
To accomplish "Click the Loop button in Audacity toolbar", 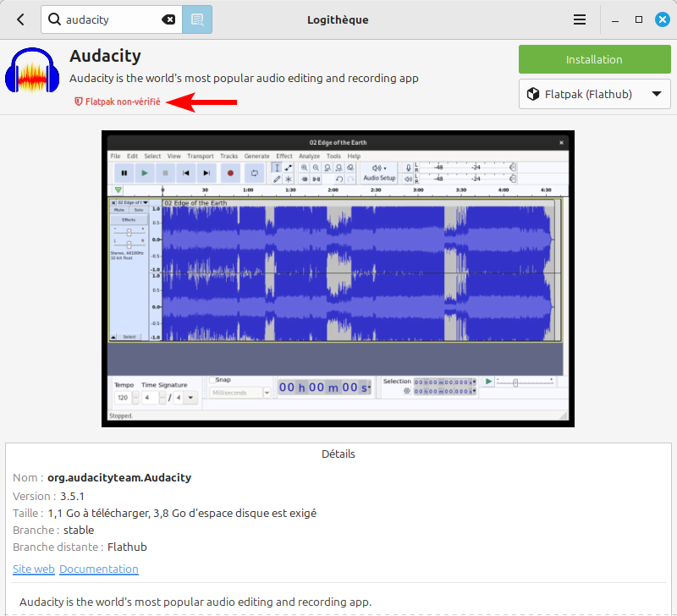I will point(253,173).
